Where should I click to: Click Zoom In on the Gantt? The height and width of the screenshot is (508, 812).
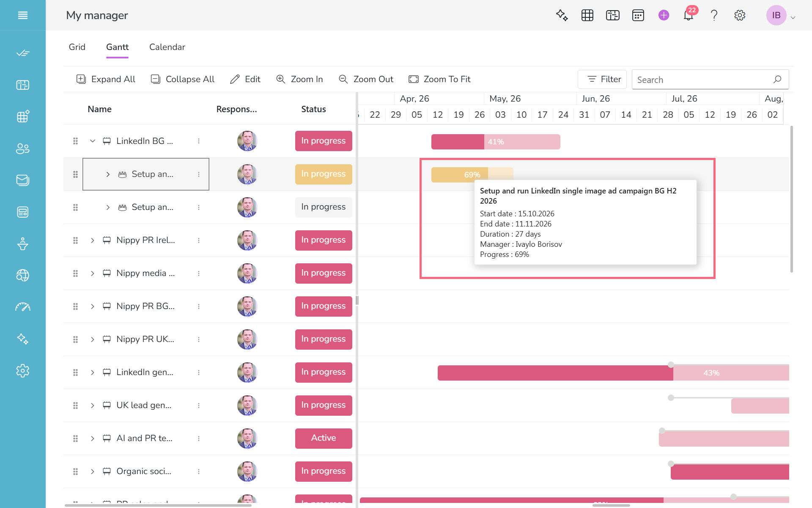(x=299, y=79)
